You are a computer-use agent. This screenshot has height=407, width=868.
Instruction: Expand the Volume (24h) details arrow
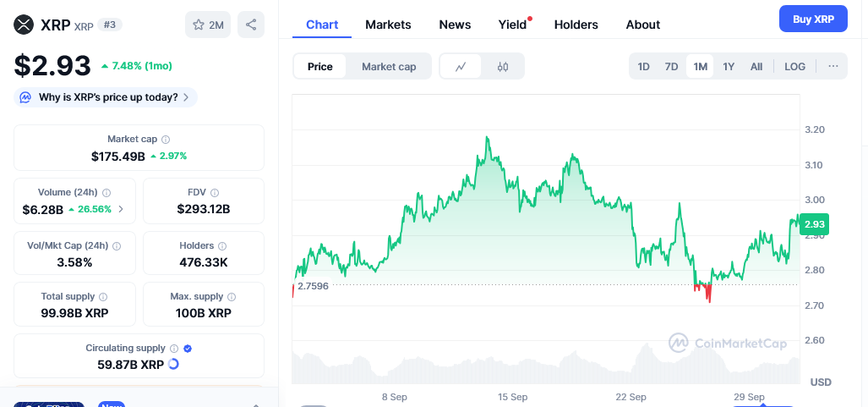(x=121, y=209)
